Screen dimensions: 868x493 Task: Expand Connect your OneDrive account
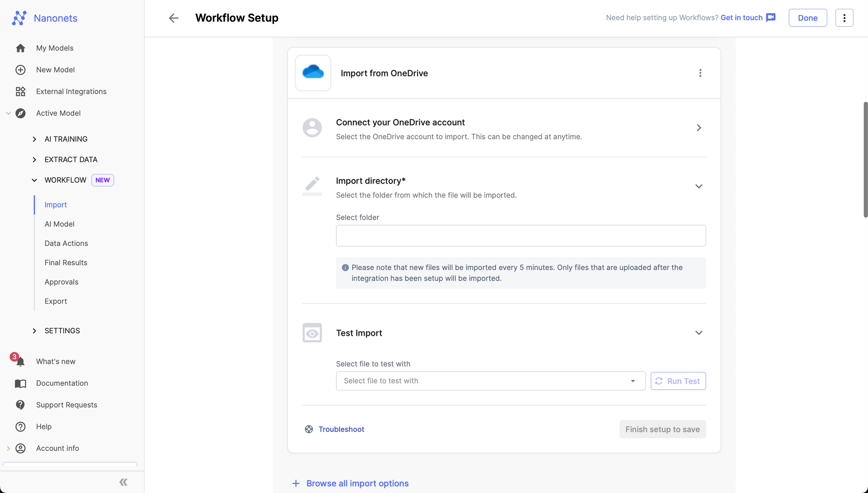[699, 128]
